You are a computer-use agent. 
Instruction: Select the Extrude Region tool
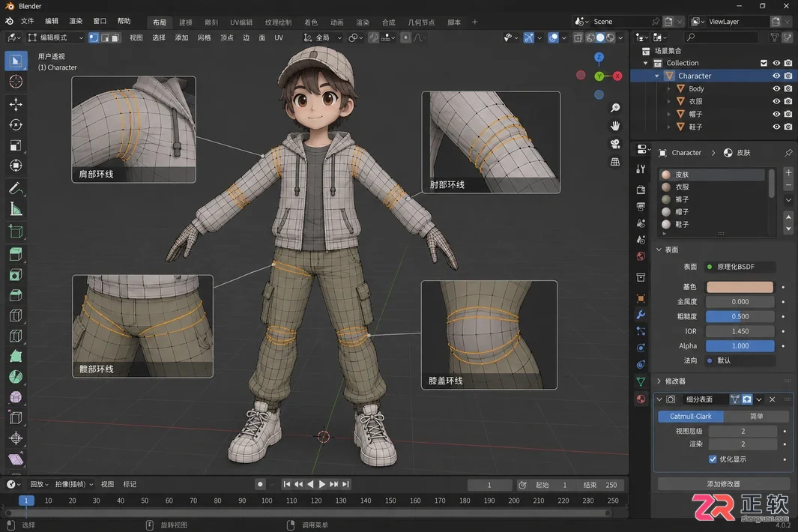(16, 254)
